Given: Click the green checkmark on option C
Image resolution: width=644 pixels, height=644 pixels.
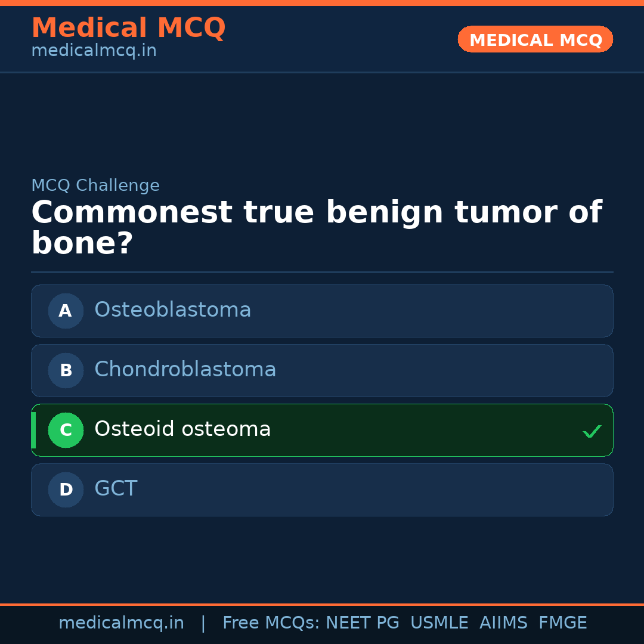Looking at the screenshot, I should pos(592,430).
